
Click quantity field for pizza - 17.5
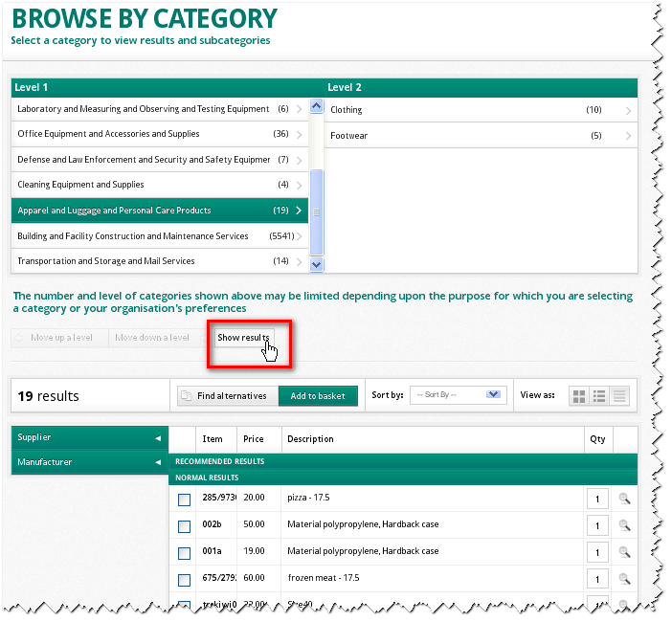point(596,500)
